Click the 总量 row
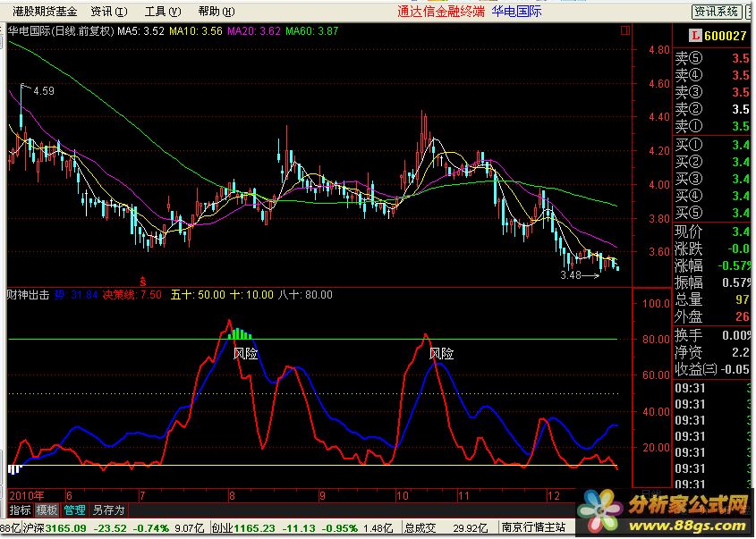This screenshot has height=539, width=756. [712, 299]
